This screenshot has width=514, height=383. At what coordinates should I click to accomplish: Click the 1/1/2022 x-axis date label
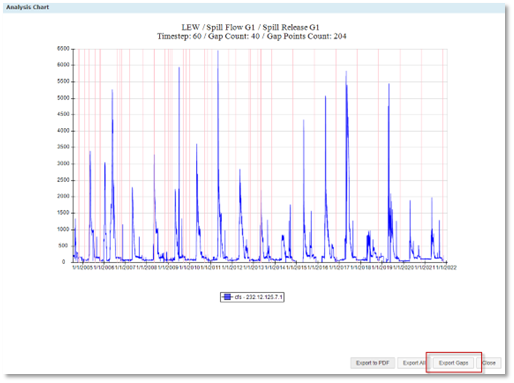pos(446,267)
